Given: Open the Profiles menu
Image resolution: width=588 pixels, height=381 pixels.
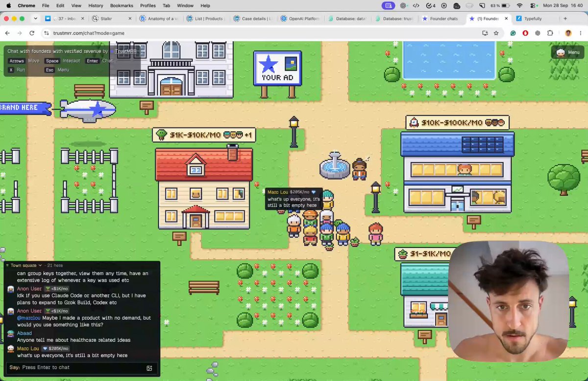Looking at the screenshot, I should tap(148, 5).
